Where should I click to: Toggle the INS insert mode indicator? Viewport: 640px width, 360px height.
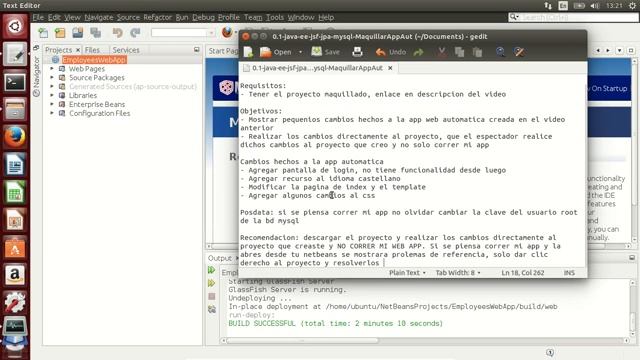[x=569, y=273]
